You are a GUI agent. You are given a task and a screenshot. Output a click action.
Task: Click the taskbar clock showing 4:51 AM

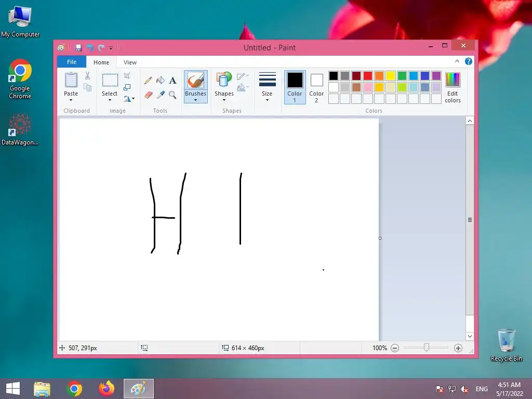pos(509,389)
